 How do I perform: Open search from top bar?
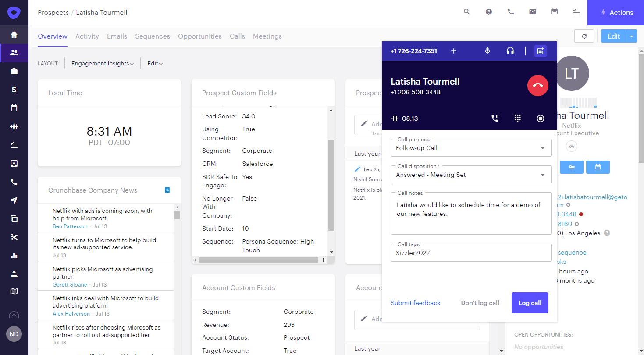tap(467, 12)
